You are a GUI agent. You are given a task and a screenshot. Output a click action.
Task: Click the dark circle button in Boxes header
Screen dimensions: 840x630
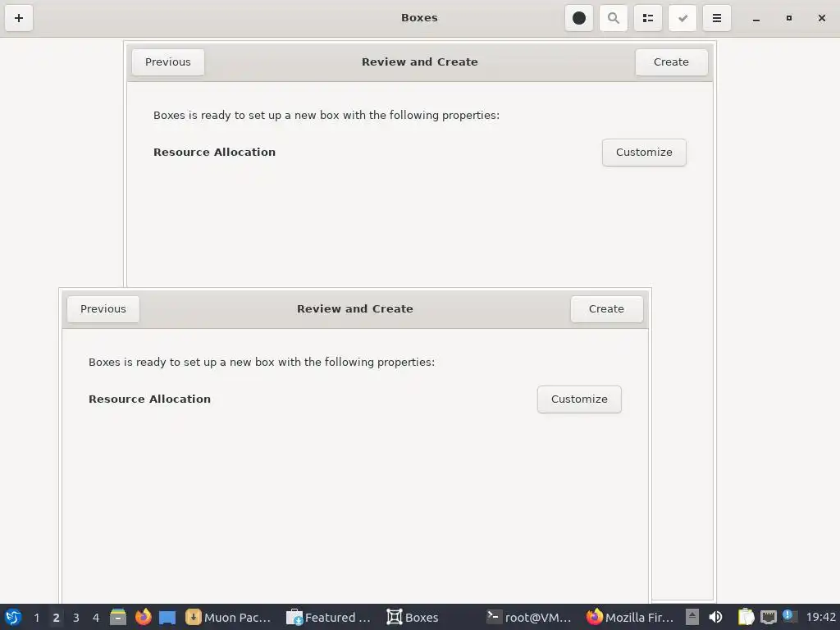click(x=579, y=18)
